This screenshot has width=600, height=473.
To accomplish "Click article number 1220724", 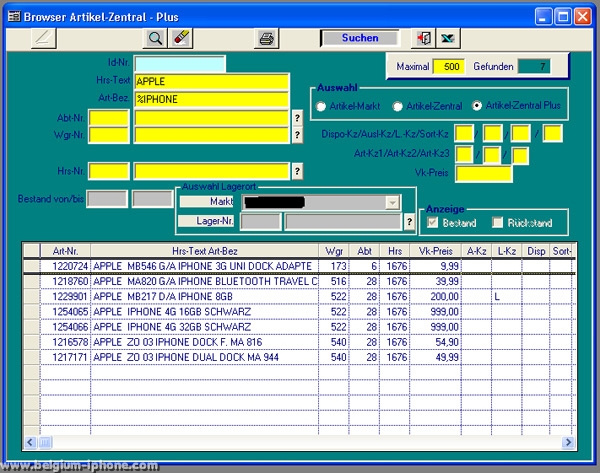I will pos(70,266).
